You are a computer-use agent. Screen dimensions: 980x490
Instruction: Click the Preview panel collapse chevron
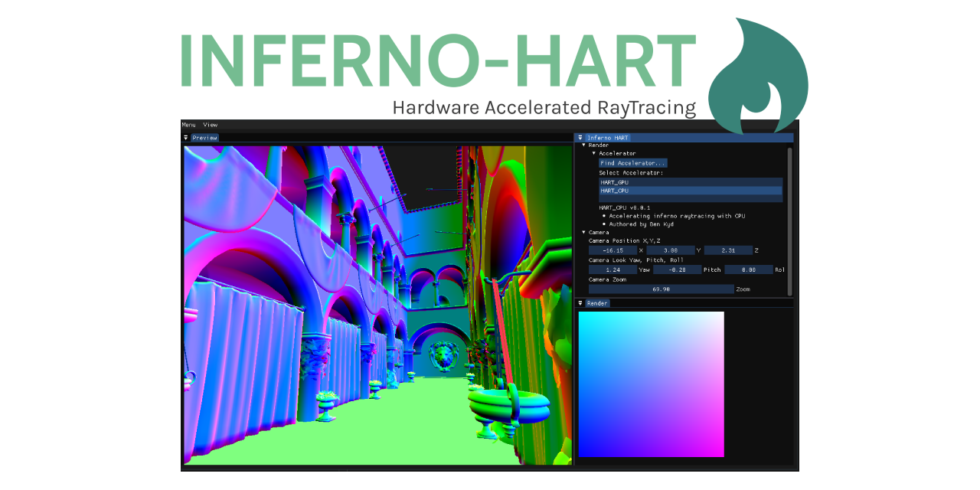185,138
